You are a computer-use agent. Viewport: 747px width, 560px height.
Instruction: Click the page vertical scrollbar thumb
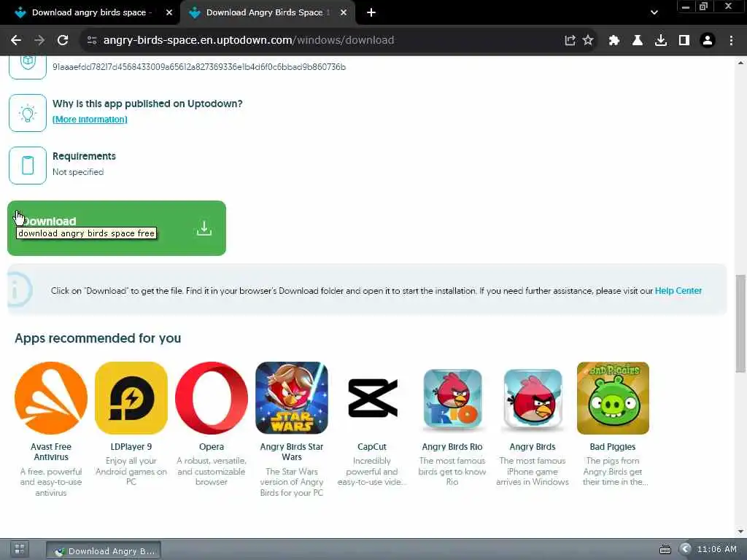pos(741,324)
